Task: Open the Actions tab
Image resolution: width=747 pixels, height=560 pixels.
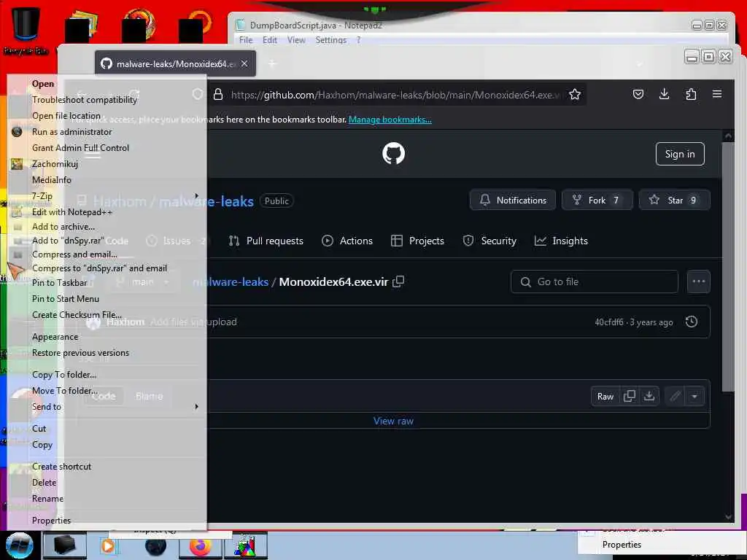Action: 347,241
